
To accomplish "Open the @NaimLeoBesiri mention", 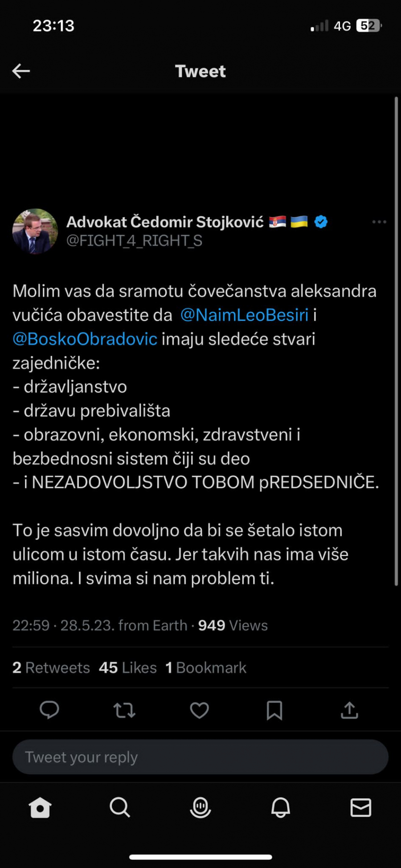I will click(244, 315).
